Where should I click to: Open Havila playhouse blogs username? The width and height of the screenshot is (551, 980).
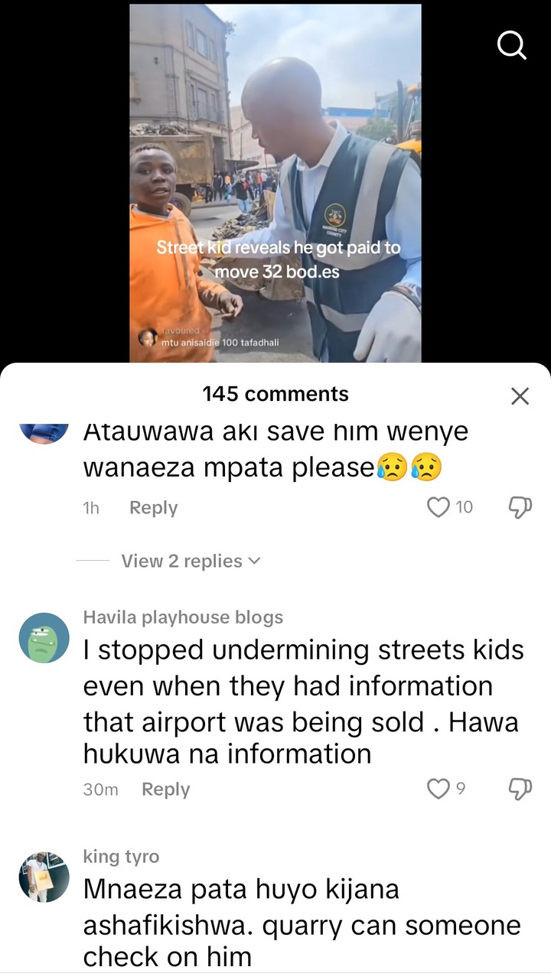[x=183, y=617]
